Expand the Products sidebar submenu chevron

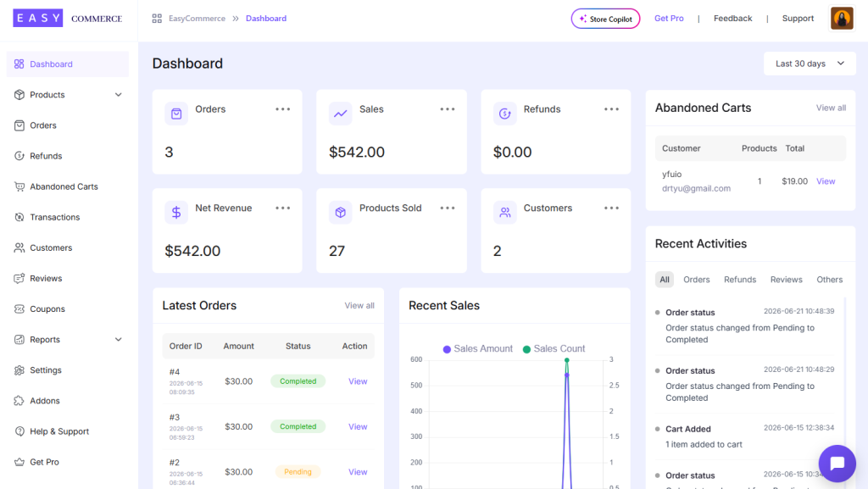click(x=119, y=95)
